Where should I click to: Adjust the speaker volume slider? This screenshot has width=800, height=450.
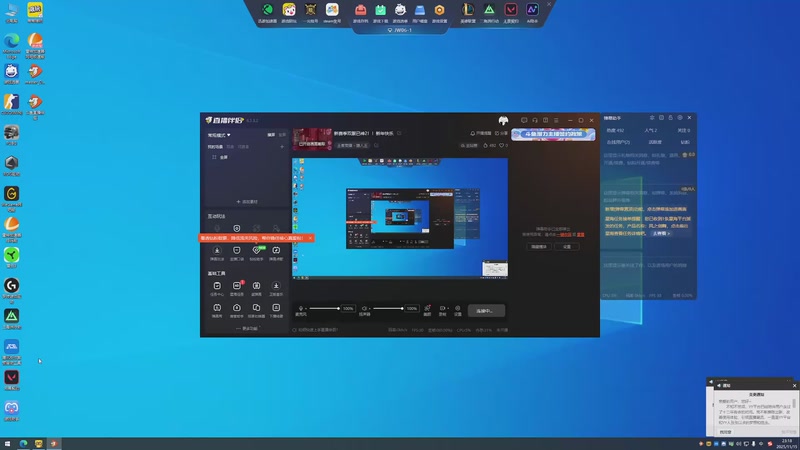click(388, 309)
